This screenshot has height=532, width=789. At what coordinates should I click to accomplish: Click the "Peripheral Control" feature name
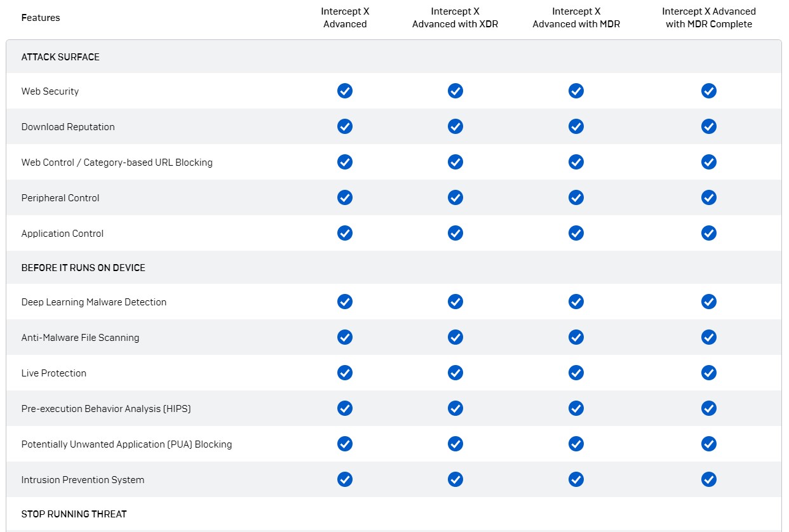[x=60, y=198]
